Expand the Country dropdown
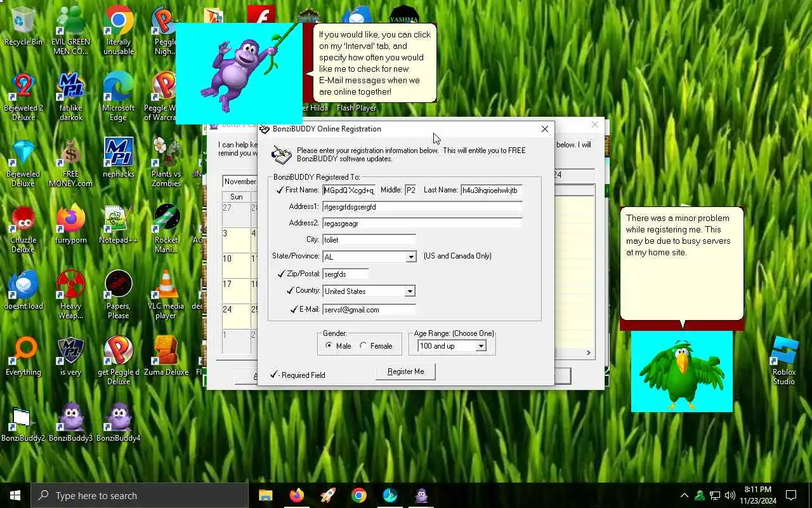The height and width of the screenshot is (508, 812). coord(410,291)
